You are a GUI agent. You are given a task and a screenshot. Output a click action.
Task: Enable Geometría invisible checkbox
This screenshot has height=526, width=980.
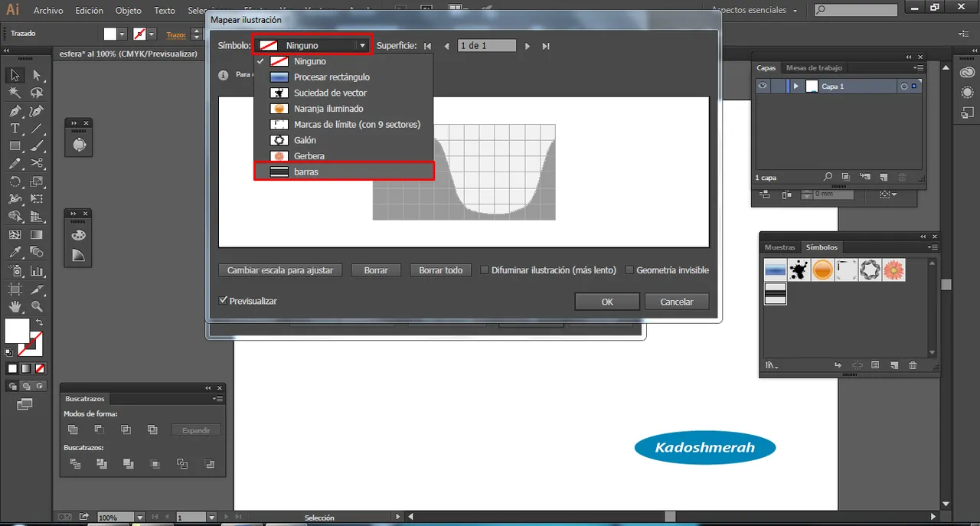click(x=629, y=270)
